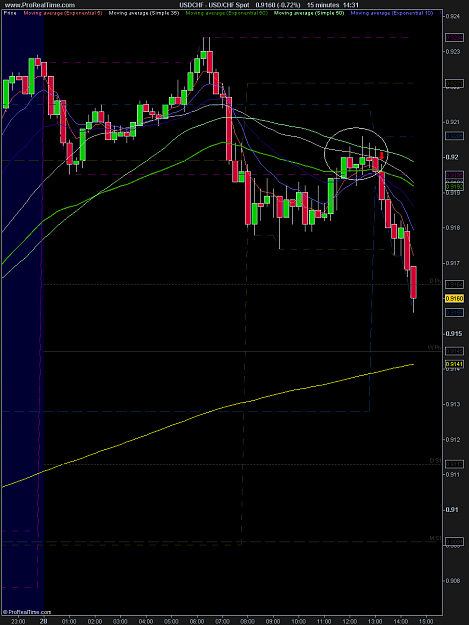This screenshot has height=625, width=469.
Task: Click the 15 minutes timeframe label
Action: [322, 5]
